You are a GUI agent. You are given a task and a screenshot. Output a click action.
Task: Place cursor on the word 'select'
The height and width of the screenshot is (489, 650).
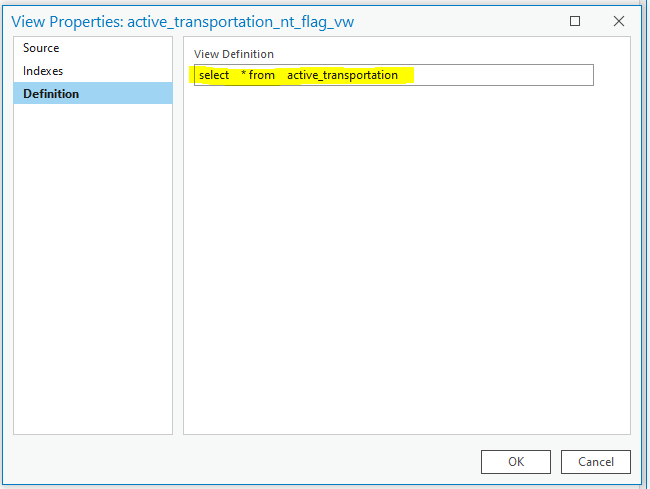[214, 75]
